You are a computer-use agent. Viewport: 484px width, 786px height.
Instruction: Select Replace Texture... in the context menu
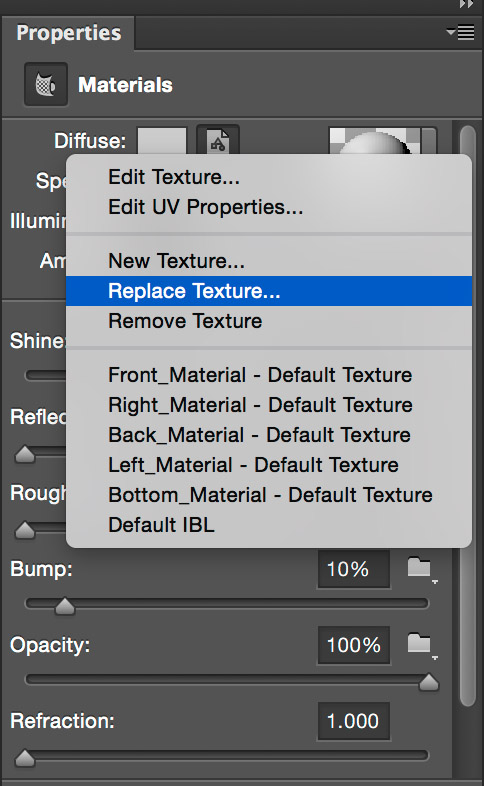269,291
